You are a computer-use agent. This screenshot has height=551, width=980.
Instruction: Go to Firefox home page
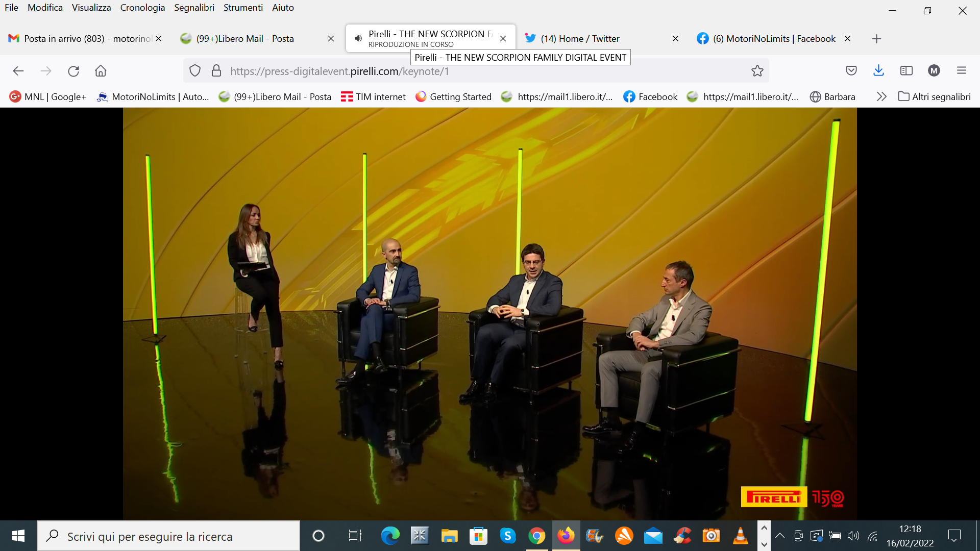pyautogui.click(x=101, y=71)
